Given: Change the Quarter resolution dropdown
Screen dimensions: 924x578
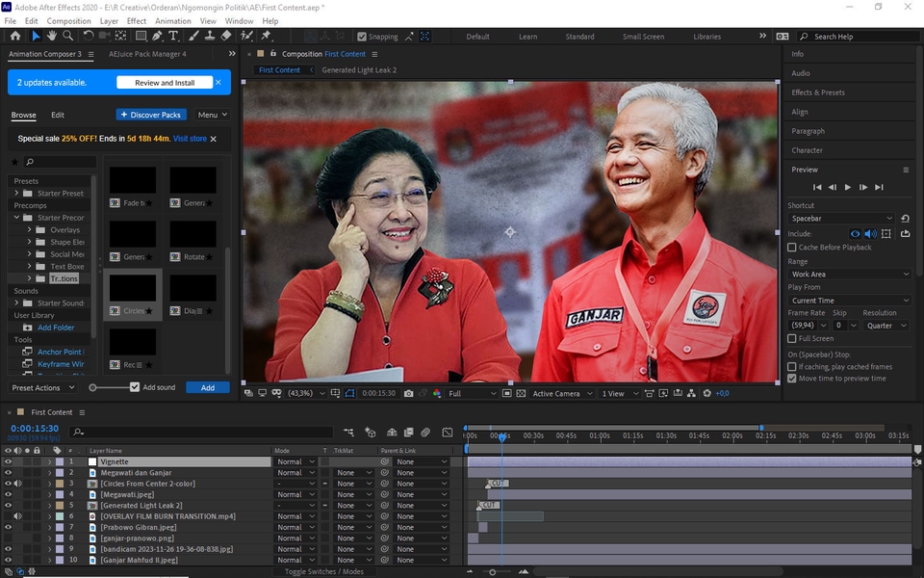Looking at the screenshot, I should click(x=885, y=325).
